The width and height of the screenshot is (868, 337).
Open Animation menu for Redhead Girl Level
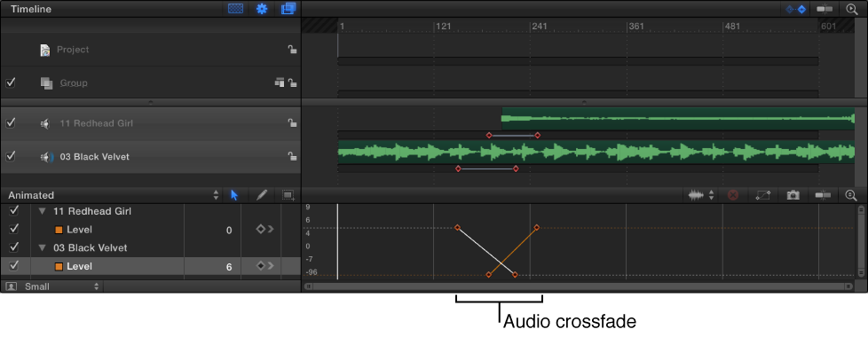pos(265,229)
